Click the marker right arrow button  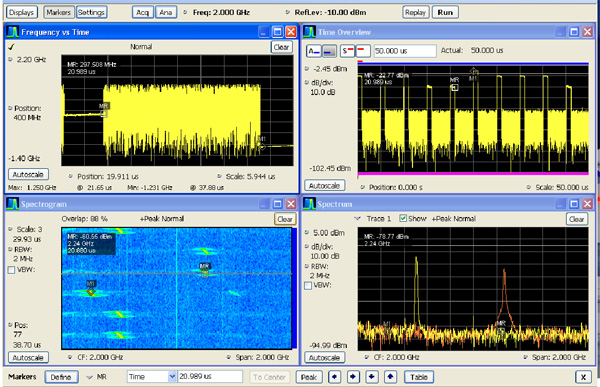[353, 377]
